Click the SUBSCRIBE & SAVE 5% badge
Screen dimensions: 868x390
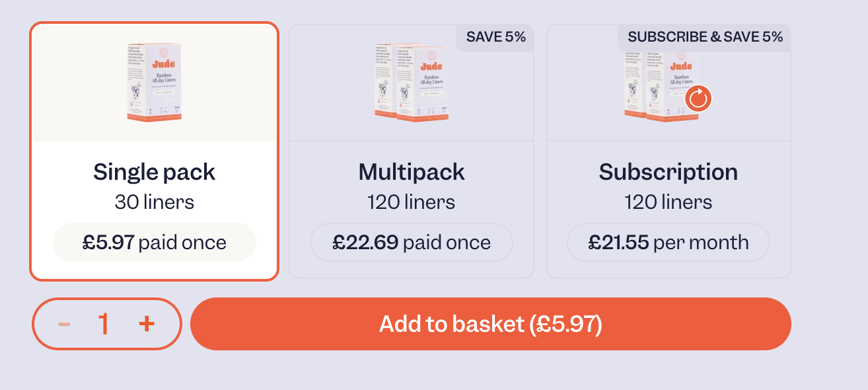tap(705, 37)
